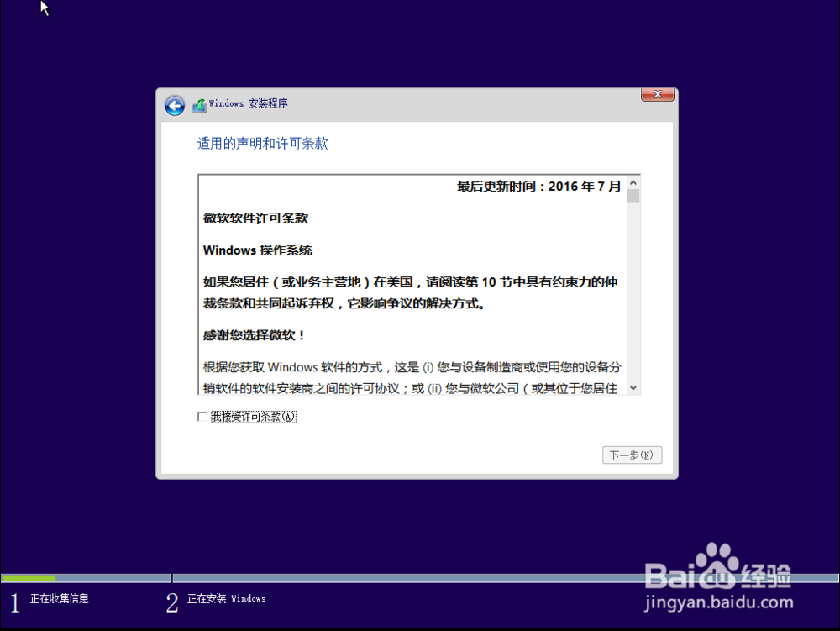Click the 微软软件许可条款 line

[255, 218]
